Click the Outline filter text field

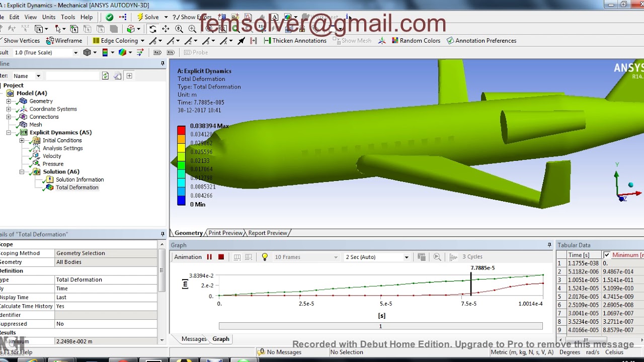[72, 76]
